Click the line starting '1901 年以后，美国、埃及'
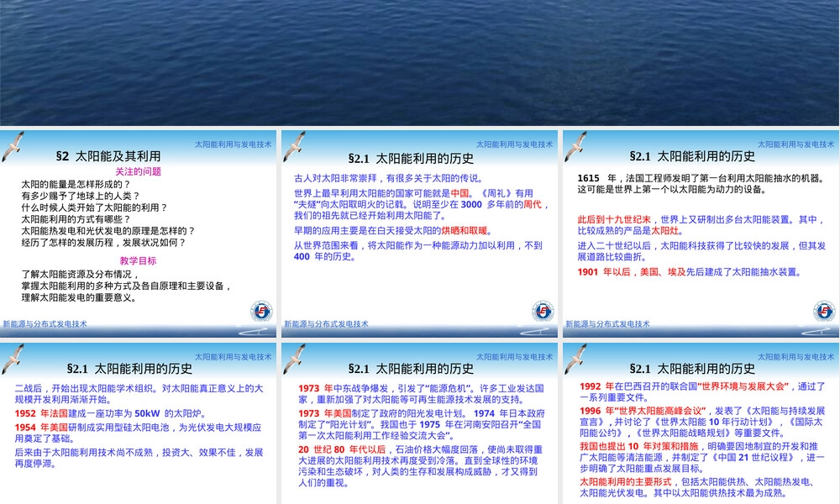The height and width of the screenshot is (504, 840). pyautogui.click(x=690, y=272)
